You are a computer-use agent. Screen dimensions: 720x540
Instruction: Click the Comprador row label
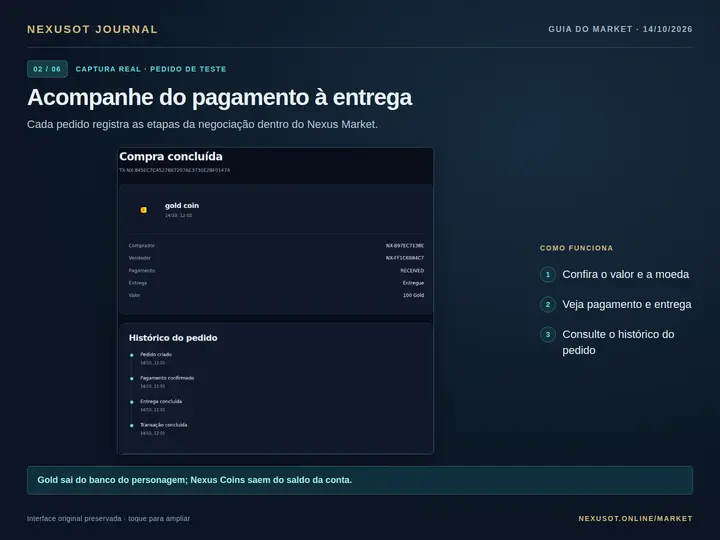coord(141,246)
